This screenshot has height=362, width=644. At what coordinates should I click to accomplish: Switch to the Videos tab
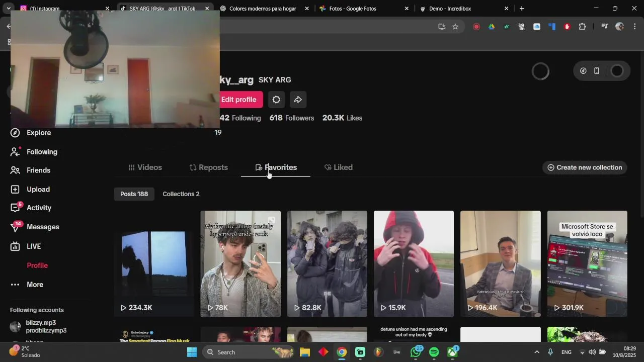coord(145,167)
